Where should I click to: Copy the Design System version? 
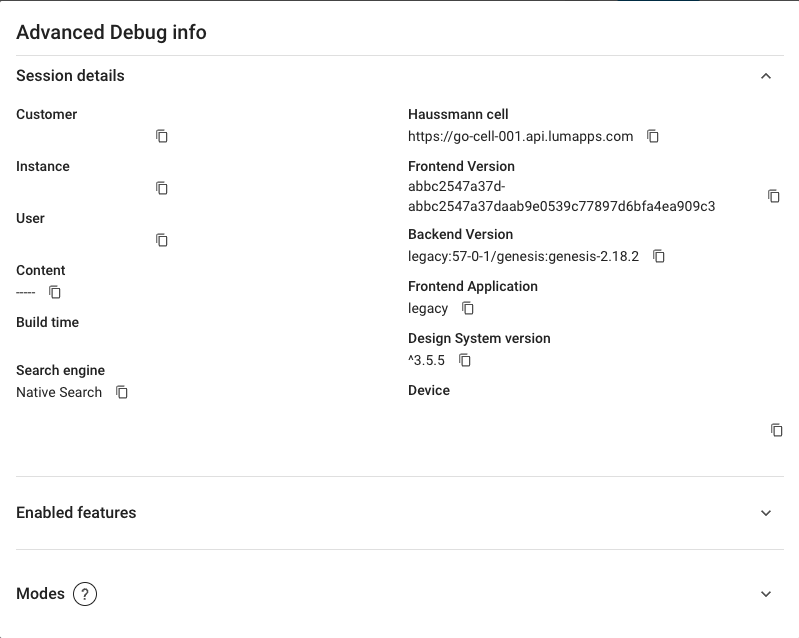click(465, 360)
